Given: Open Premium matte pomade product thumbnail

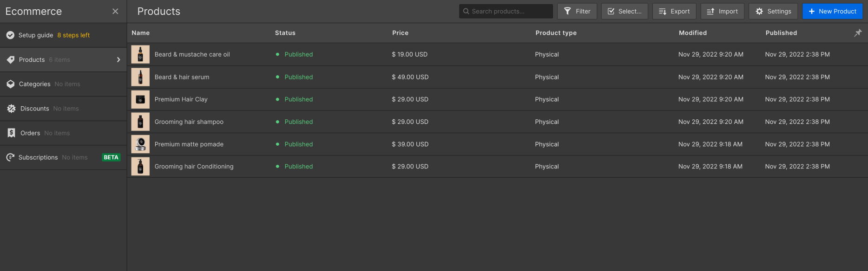Looking at the screenshot, I should [140, 144].
